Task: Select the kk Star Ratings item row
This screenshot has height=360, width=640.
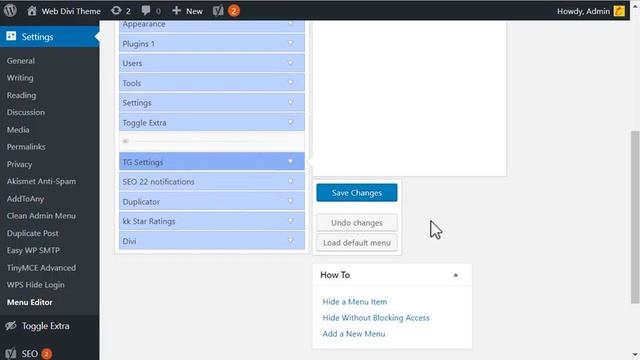Action: pyautogui.click(x=212, y=221)
